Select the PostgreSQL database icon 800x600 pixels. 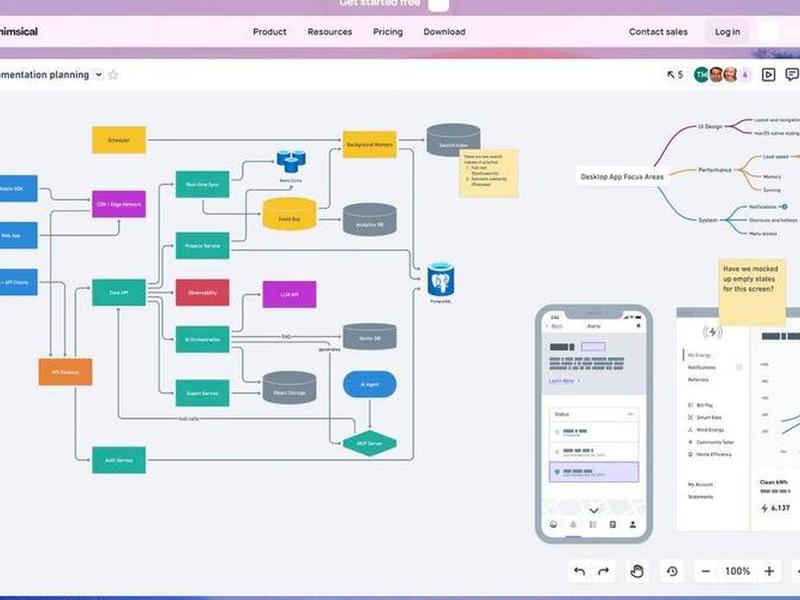[x=440, y=280]
